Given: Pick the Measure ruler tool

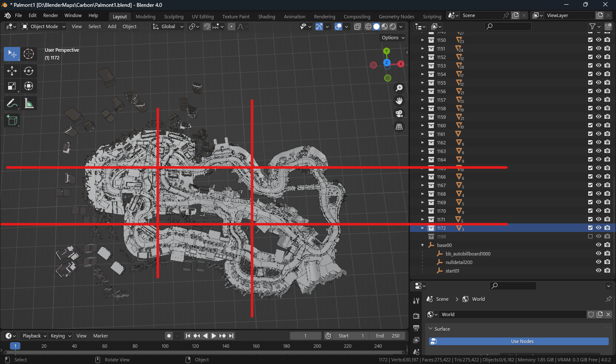Looking at the screenshot, I should click(x=29, y=103).
